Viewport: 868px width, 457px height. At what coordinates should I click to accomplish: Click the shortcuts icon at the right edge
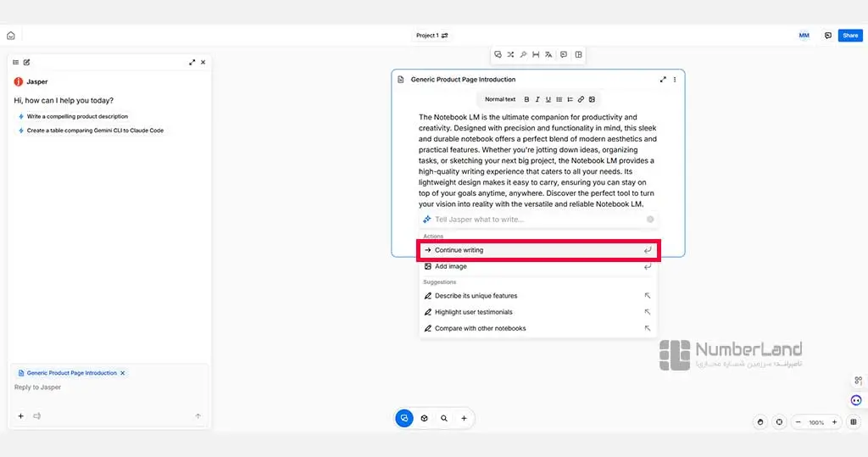(858, 381)
